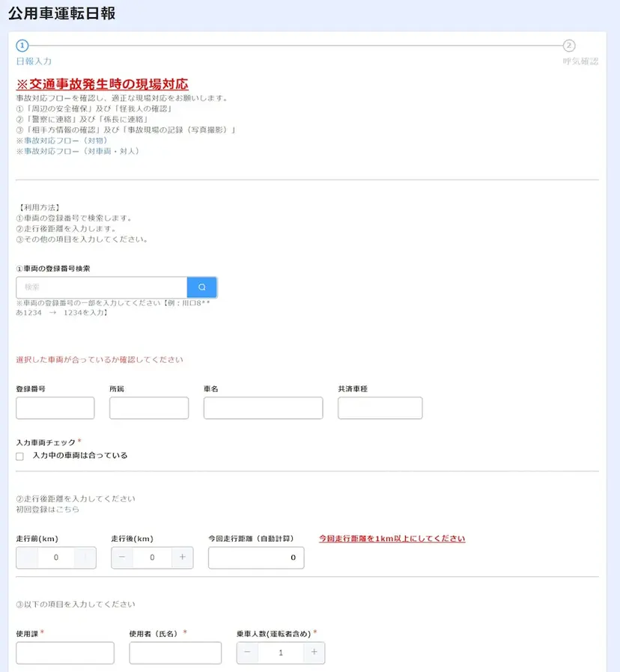Screen dimensions: 620x672
Task: Click the 走行後(km) number value
Action: click(152, 558)
